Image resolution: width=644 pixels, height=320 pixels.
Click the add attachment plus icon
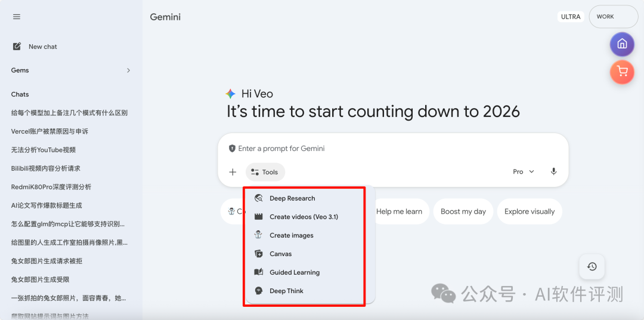[x=233, y=172]
